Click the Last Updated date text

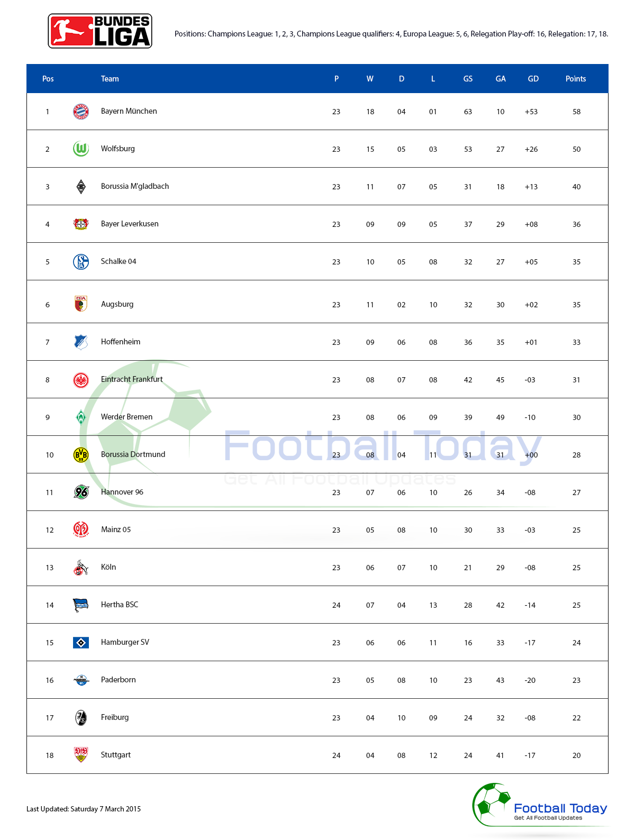[84, 809]
